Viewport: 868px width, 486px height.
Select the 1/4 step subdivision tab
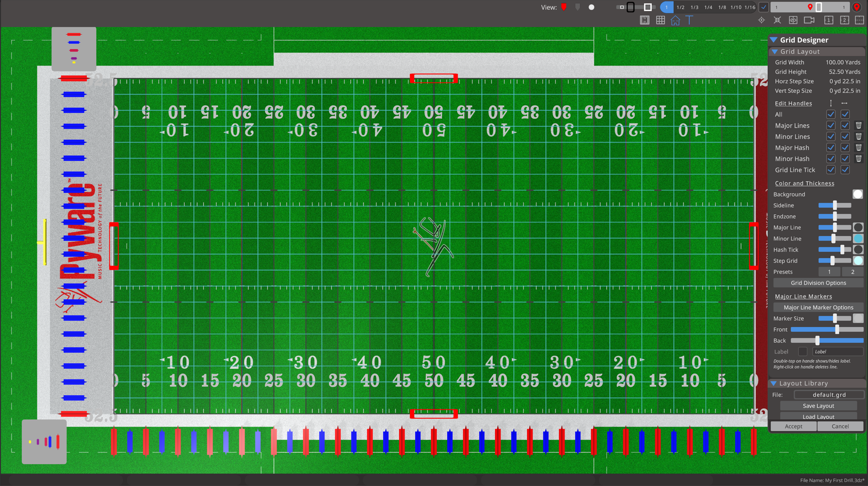click(708, 7)
